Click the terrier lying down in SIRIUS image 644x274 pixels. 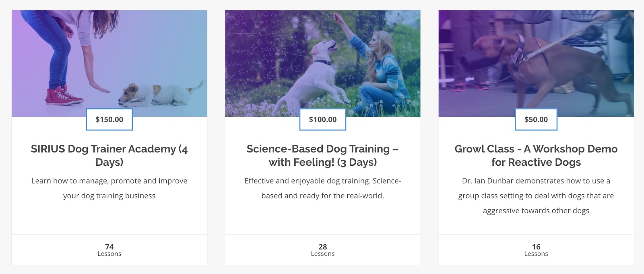[x=160, y=95]
